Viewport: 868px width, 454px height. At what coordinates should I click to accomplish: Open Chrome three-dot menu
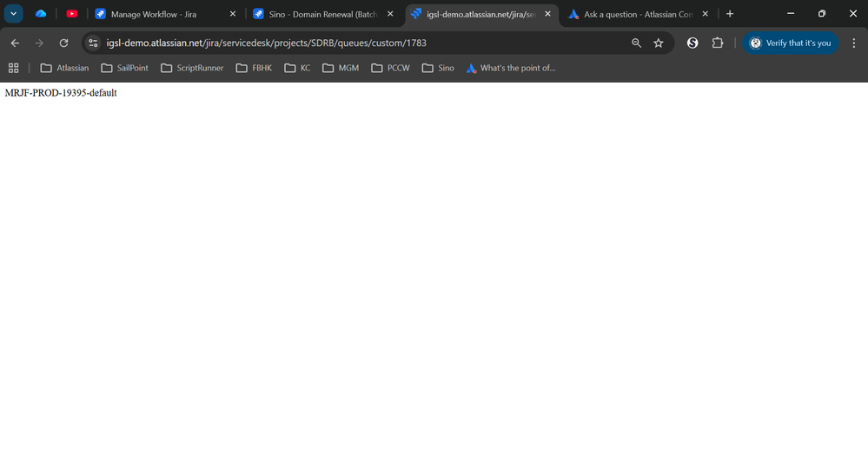point(853,43)
